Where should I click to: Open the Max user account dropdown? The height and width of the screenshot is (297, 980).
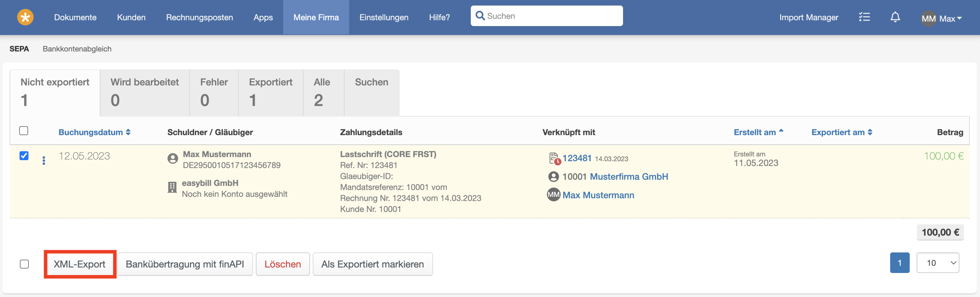(x=942, y=18)
